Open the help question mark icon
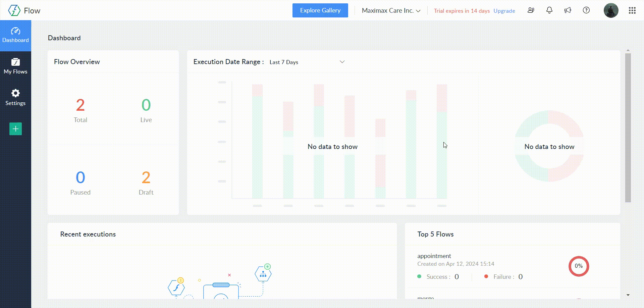This screenshot has width=644, height=308. 586,10
